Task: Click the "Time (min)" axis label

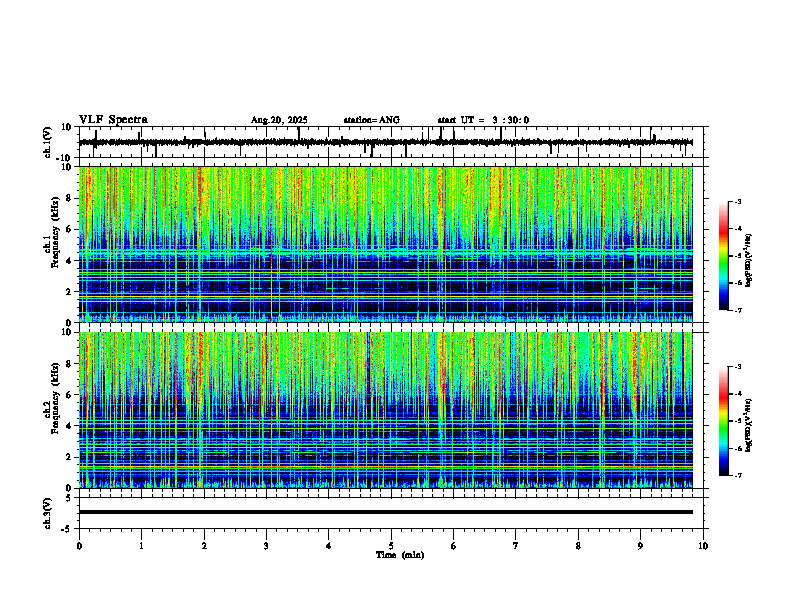Action: tap(400, 555)
